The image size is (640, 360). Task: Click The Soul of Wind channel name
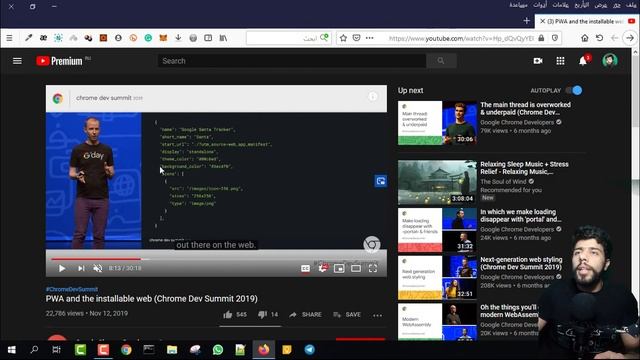[503, 182]
